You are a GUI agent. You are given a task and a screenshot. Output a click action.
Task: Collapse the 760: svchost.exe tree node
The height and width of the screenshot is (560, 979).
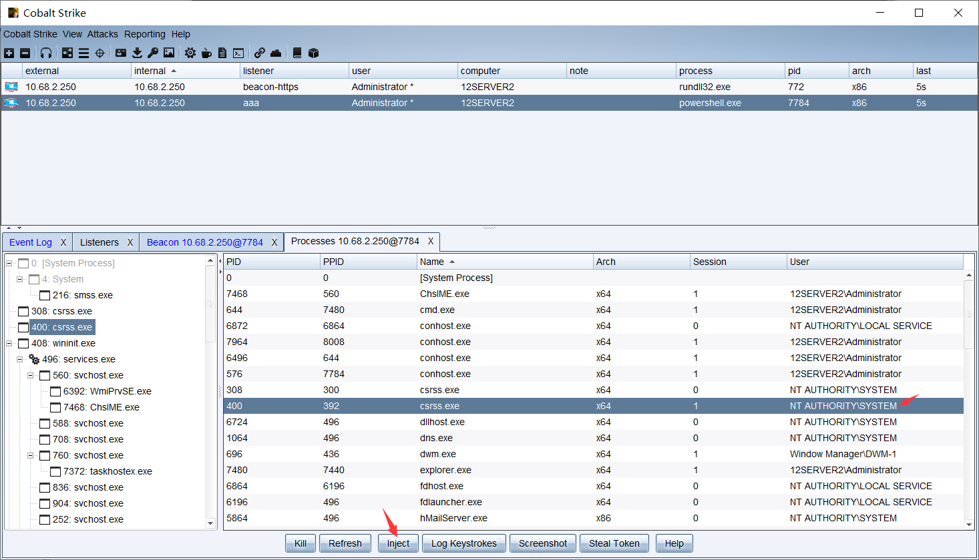point(31,455)
